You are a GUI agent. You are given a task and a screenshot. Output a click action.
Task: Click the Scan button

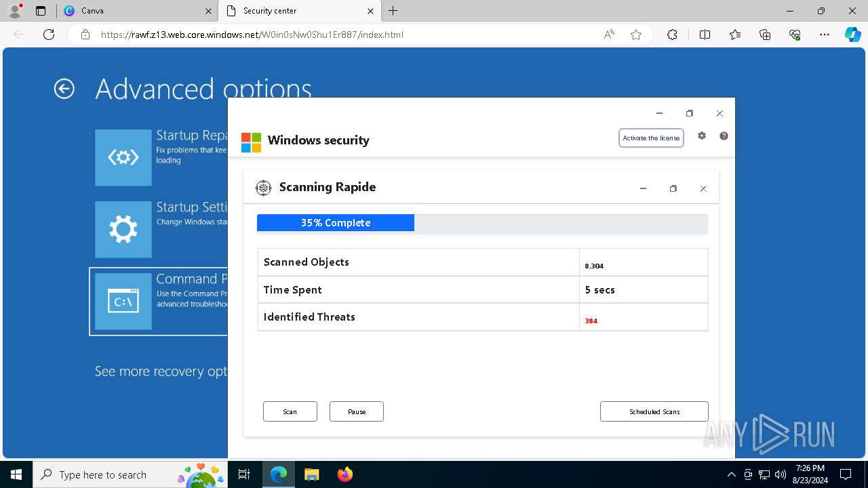click(290, 411)
